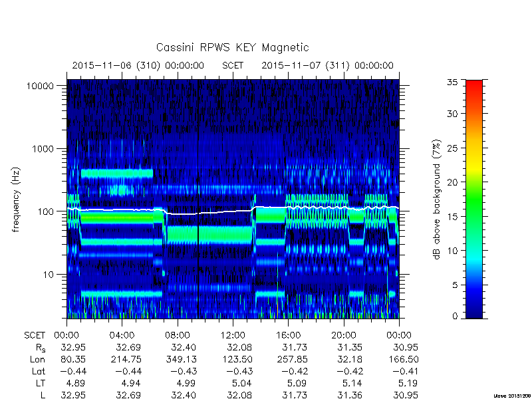The image size is (532, 399).
Task: Click the Lon value 349.13
Action: [x=182, y=359]
